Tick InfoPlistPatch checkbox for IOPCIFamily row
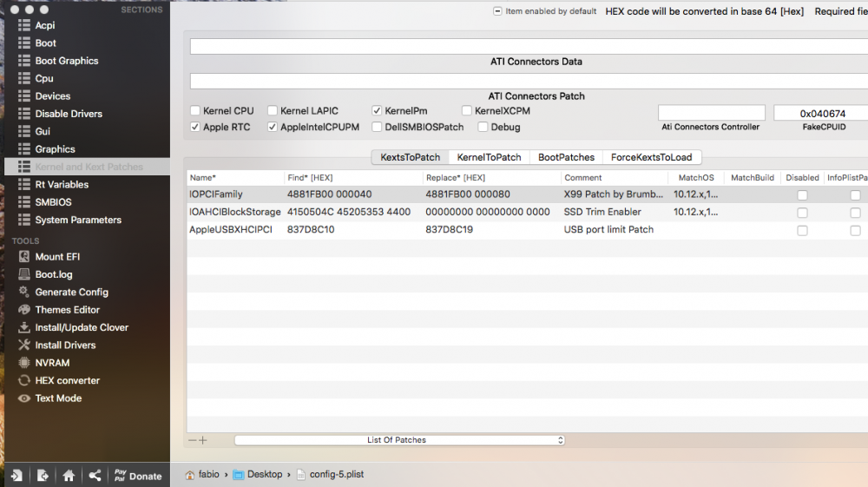 855,194
